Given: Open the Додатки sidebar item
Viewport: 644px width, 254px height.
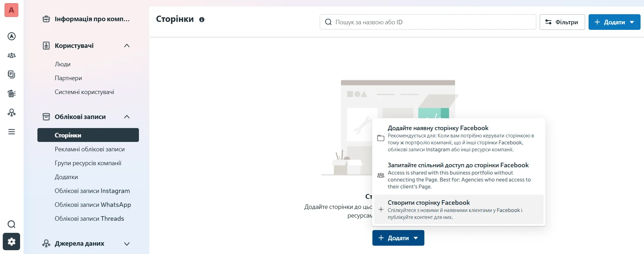Looking at the screenshot, I should (66, 177).
